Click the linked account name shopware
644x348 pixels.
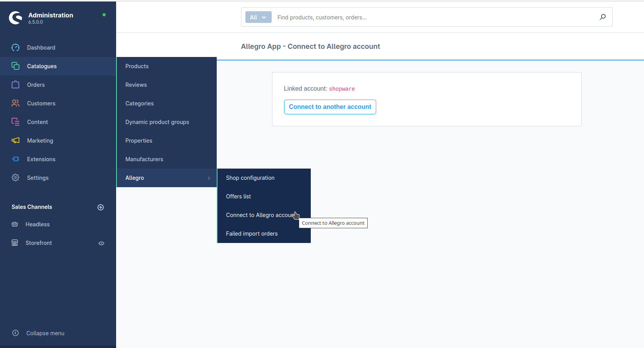342,89
